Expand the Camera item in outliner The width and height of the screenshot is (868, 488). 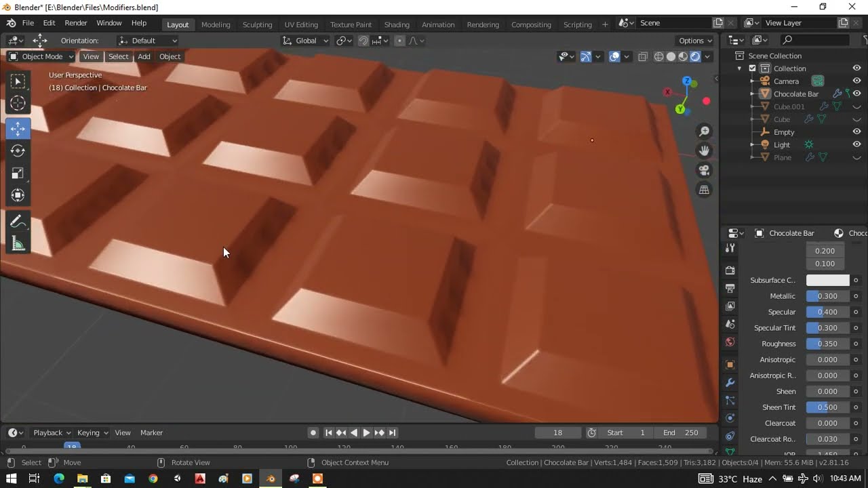click(752, 81)
